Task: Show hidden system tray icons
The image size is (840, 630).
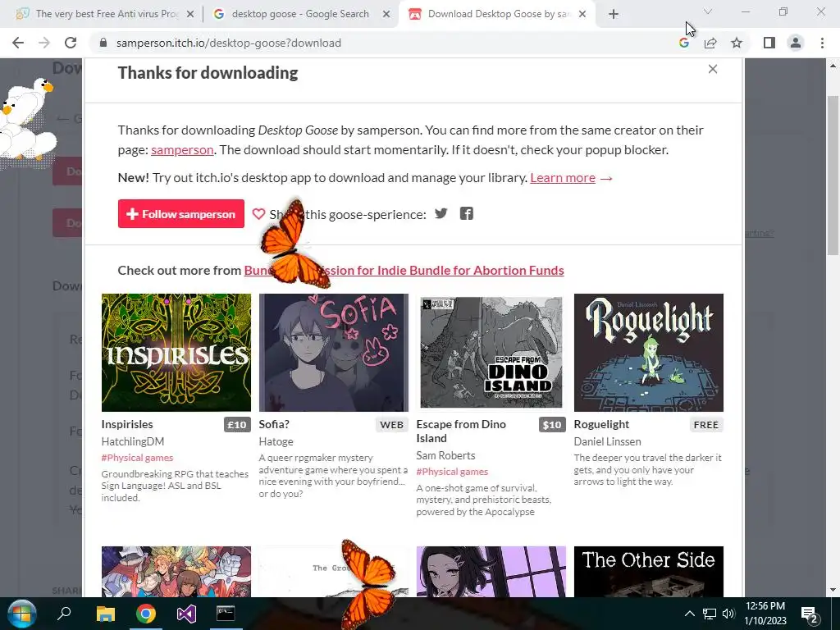Action: point(689,614)
